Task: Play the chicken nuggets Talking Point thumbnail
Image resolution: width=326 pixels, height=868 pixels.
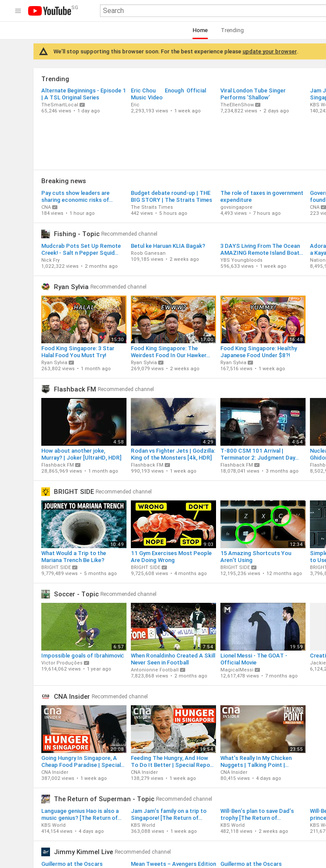Action: 263,729
